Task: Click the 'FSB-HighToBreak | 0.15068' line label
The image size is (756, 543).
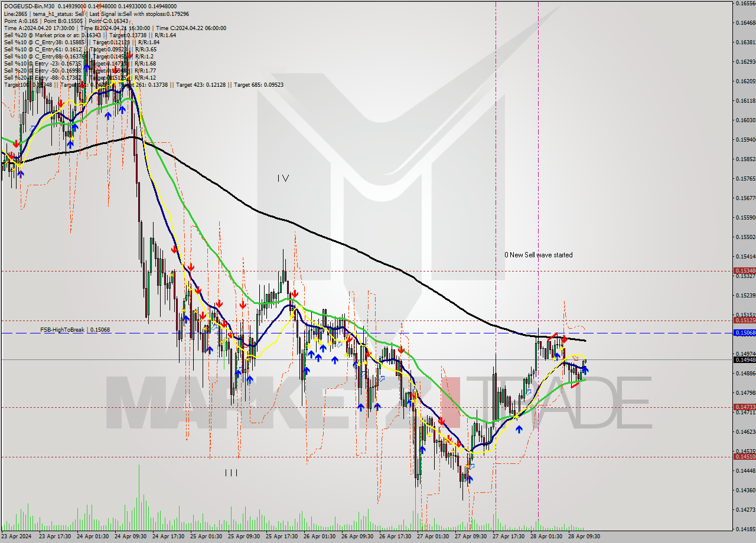Action: (75, 329)
